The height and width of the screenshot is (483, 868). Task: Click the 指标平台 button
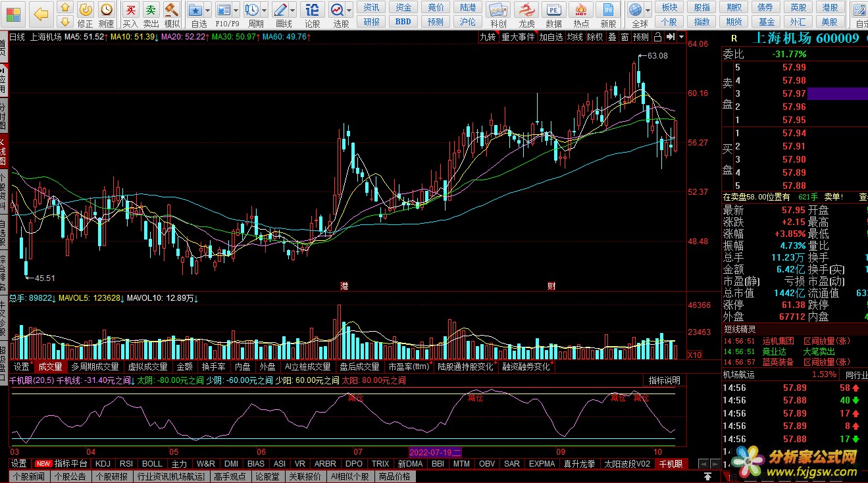[x=71, y=464]
